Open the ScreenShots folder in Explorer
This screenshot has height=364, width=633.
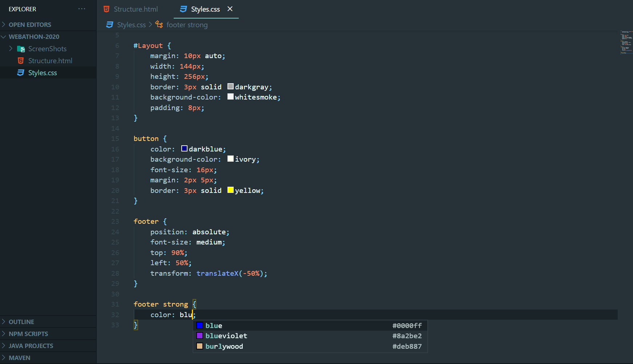pyautogui.click(x=48, y=49)
